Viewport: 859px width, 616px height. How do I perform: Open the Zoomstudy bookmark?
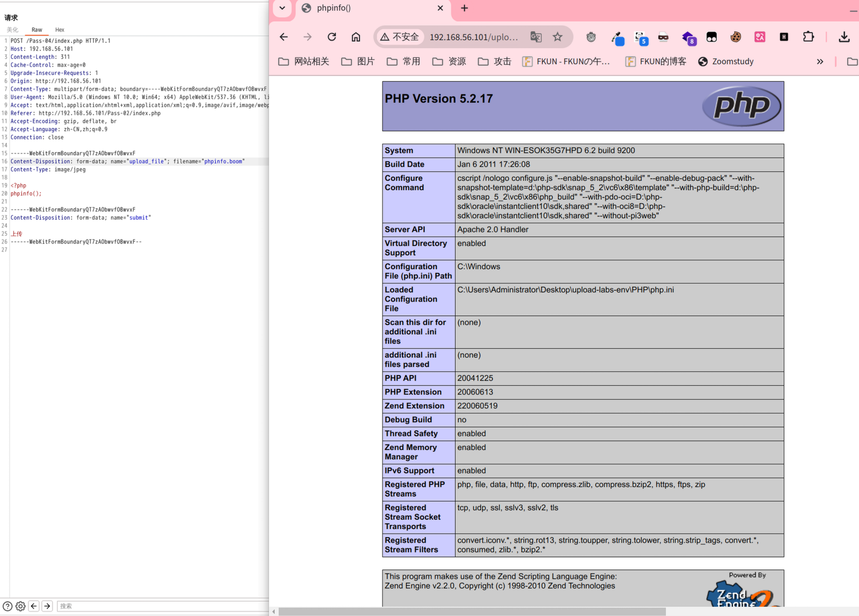726,62
